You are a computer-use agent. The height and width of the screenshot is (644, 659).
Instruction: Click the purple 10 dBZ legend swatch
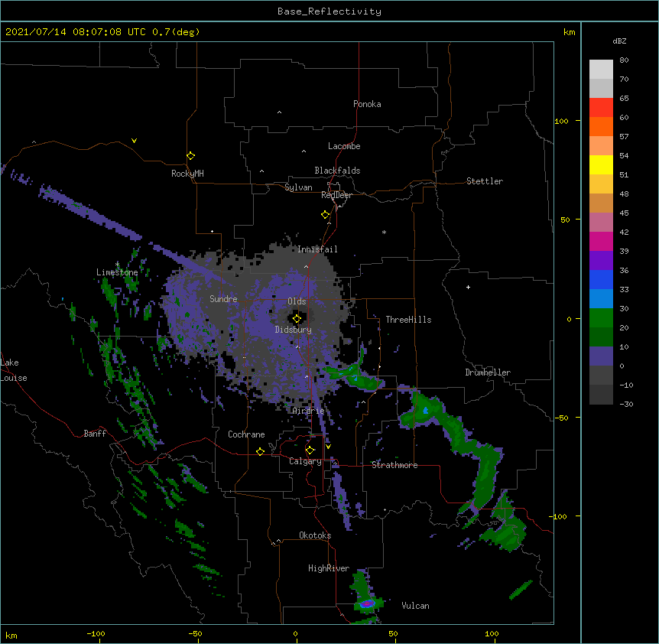601,356
